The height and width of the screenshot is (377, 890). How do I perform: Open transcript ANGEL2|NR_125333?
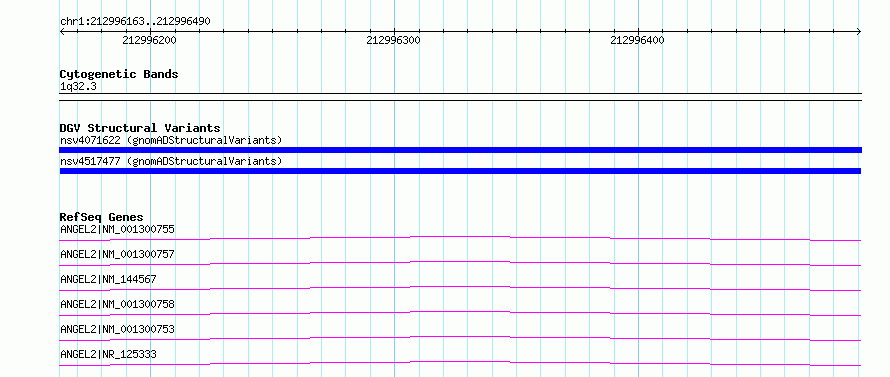pos(108,354)
